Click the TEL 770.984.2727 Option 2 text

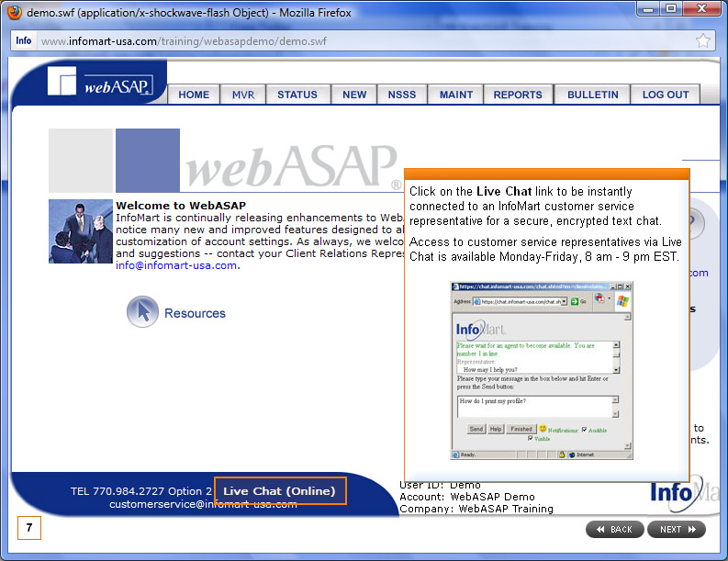(x=141, y=491)
